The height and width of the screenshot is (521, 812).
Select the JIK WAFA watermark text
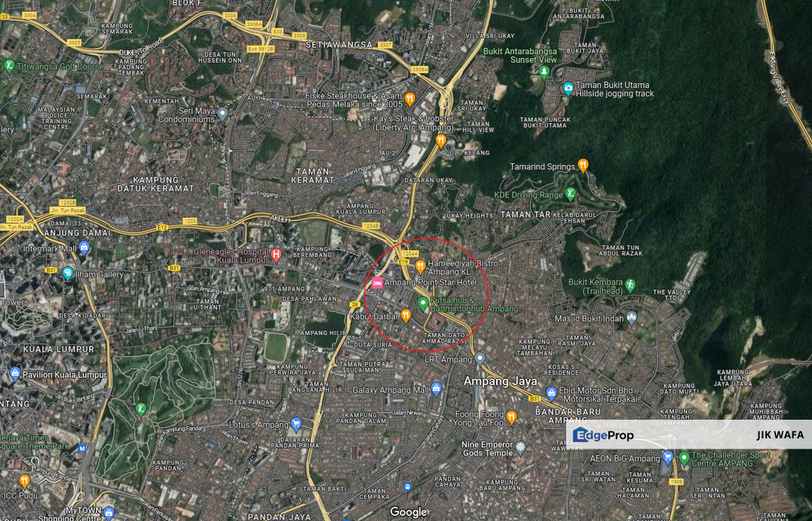pyautogui.click(x=780, y=435)
